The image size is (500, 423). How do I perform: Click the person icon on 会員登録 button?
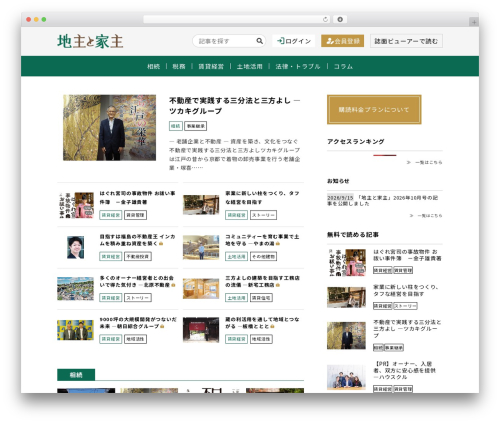pyautogui.click(x=330, y=41)
